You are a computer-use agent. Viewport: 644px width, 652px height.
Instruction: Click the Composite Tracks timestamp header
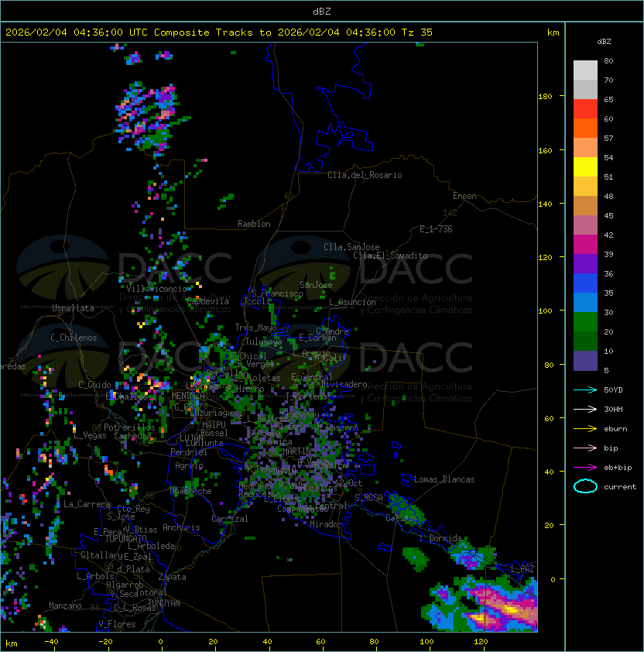click(219, 32)
